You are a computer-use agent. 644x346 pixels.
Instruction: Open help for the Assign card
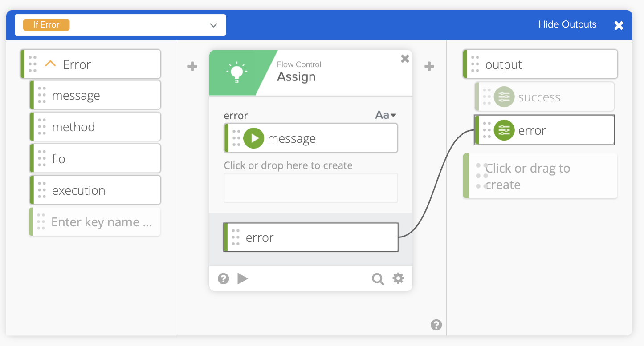tap(223, 279)
